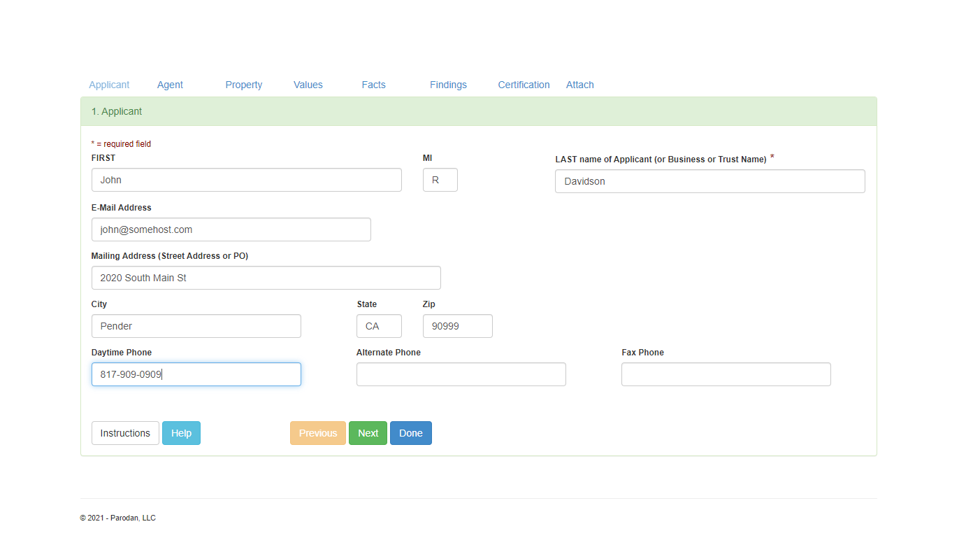This screenshot has height=538, width=980.
Task: Select the Values tab
Action: pyautogui.click(x=308, y=85)
